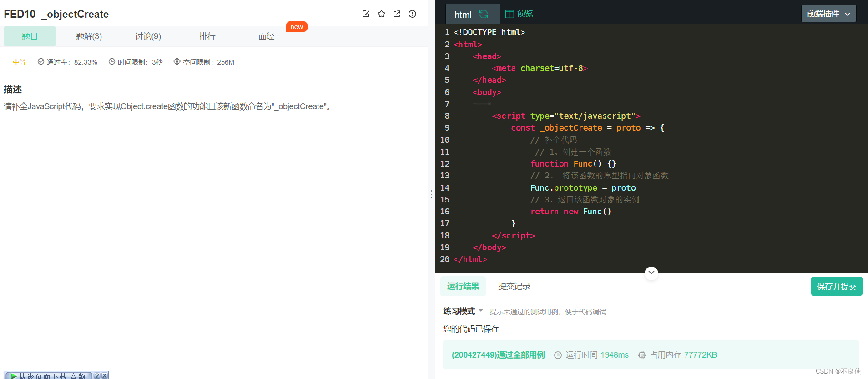Click the new badge above 面经
Viewport: 868px width, 379px height.
(297, 27)
